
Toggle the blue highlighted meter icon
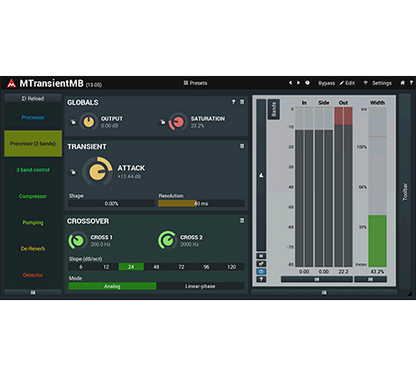pyautogui.click(x=261, y=272)
